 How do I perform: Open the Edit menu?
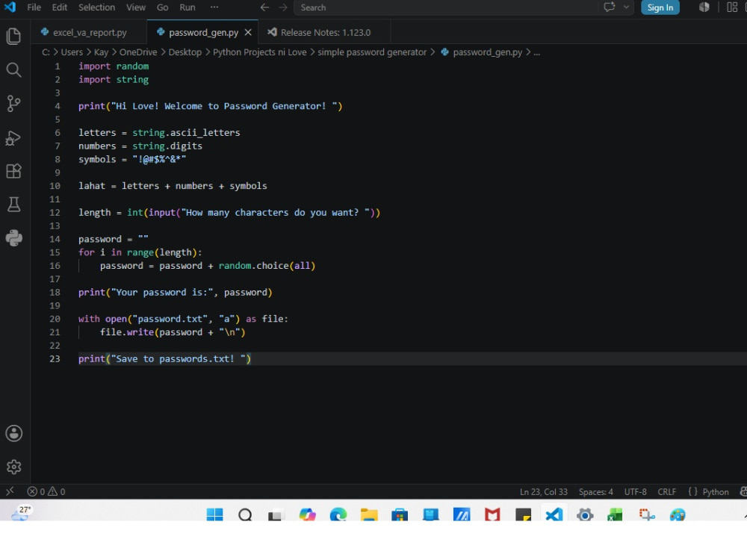[x=60, y=7]
